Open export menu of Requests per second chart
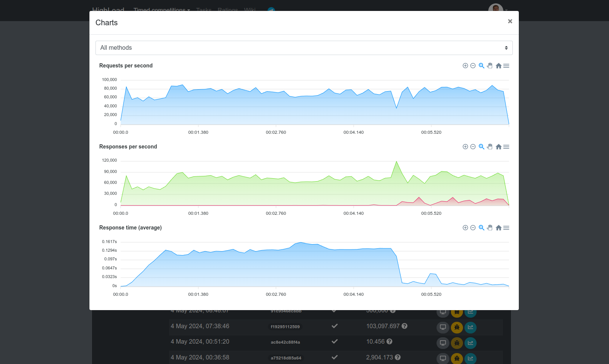This screenshot has height=364, width=609. (506, 66)
